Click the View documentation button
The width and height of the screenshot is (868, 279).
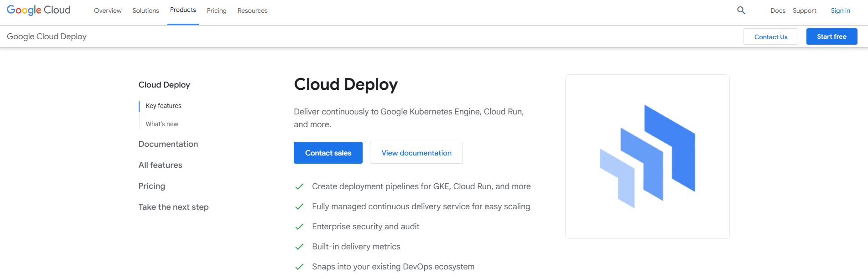416,153
